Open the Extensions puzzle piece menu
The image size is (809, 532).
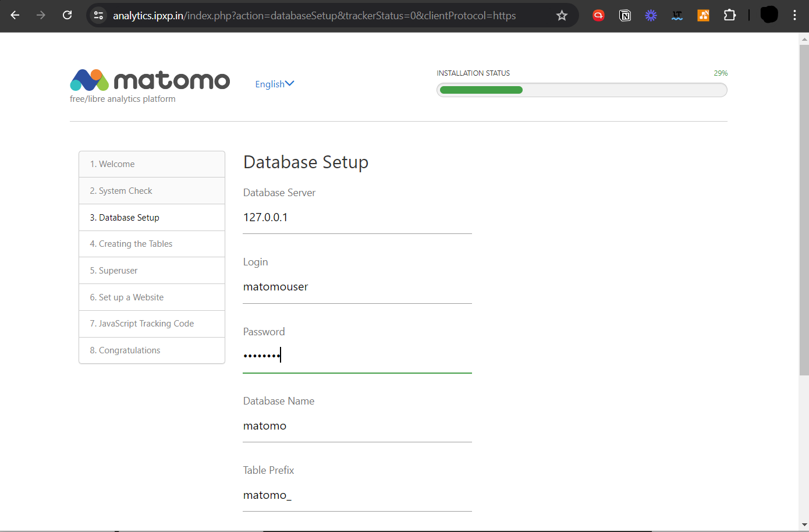coord(730,16)
